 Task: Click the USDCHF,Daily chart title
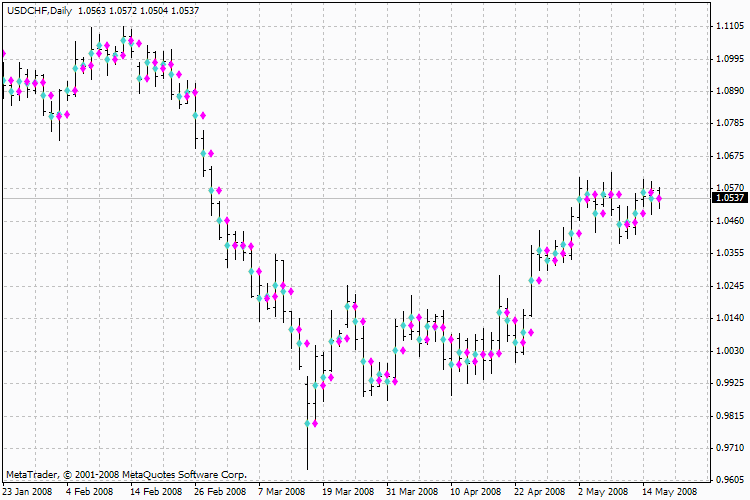(x=36, y=8)
